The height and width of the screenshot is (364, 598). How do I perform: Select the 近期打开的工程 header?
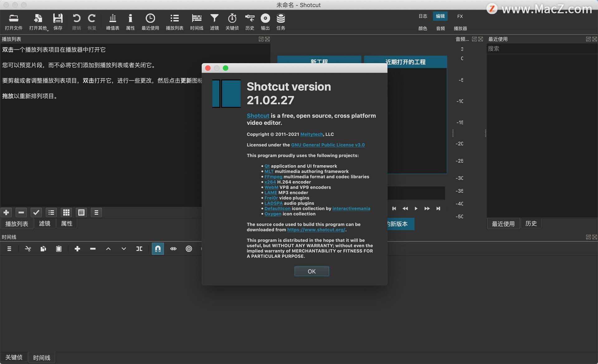[406, 62]
